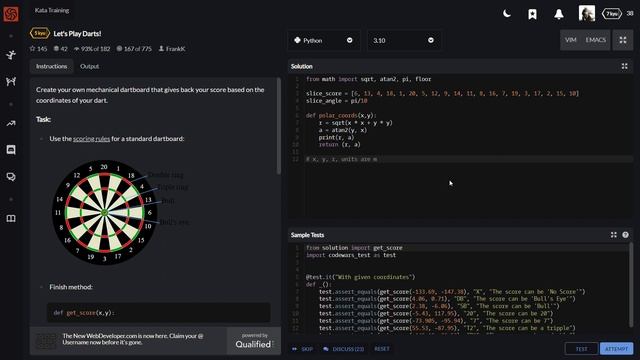Click the collections count 42
The width and height of the screenshot is (640, 360).
click(60, 49)
